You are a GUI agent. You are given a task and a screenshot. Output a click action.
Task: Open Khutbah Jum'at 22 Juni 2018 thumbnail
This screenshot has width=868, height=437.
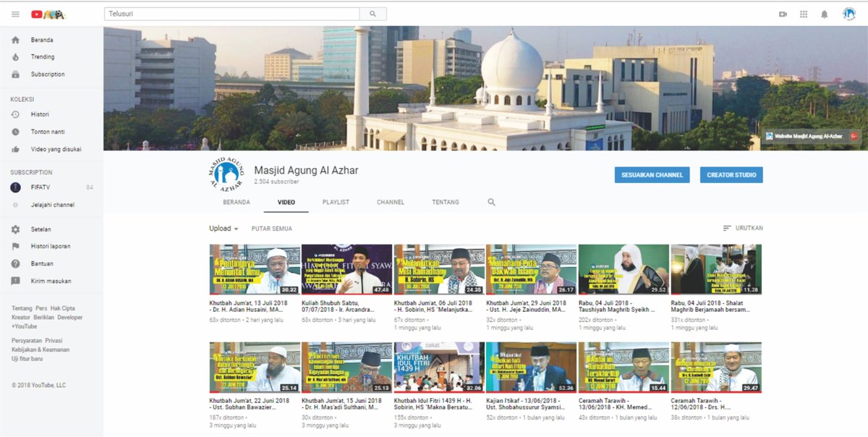point(255,367)
